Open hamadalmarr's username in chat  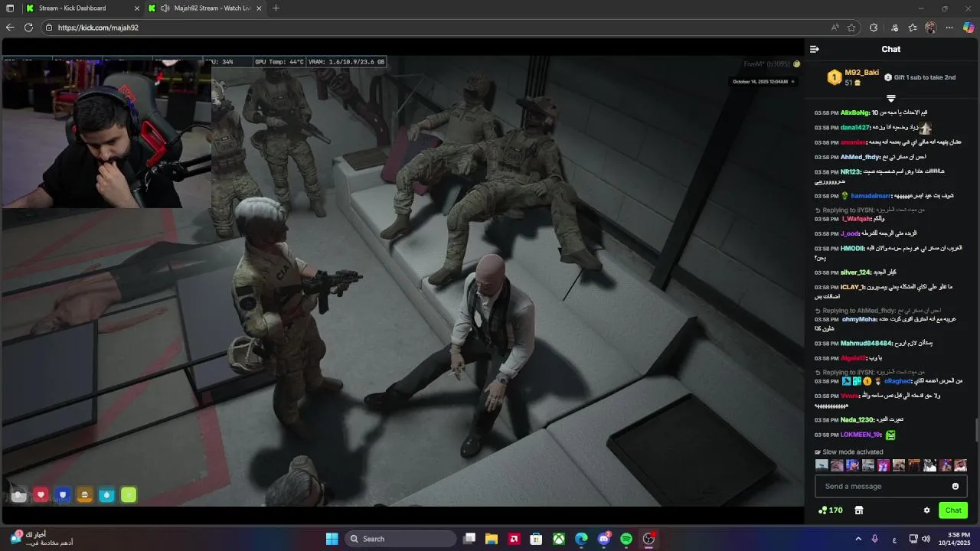(x=872, y=196)
